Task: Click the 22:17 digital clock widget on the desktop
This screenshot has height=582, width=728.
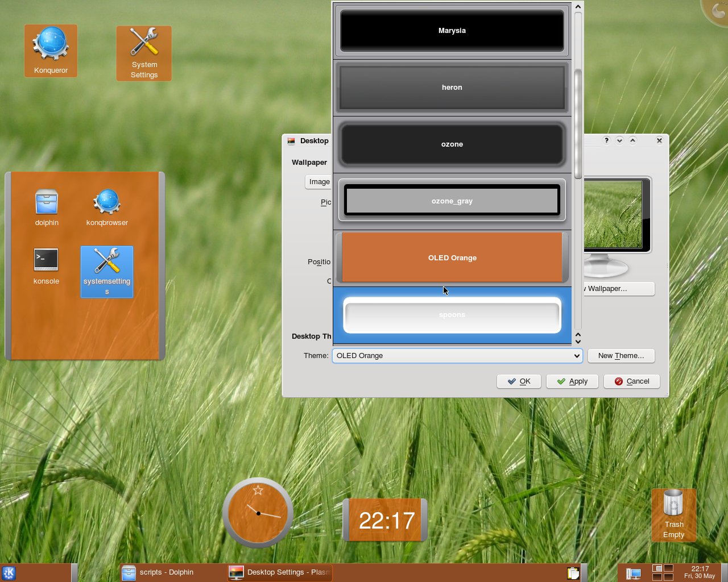Action: coord(386,520)
